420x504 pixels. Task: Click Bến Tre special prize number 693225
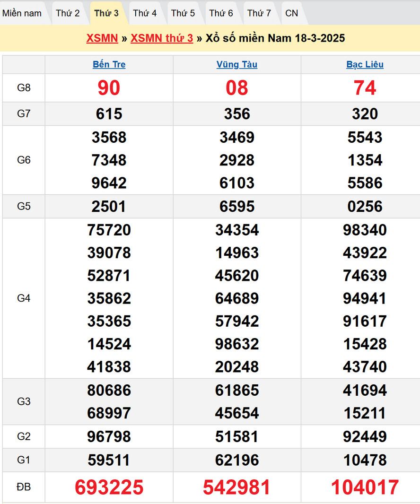[109, 487]
